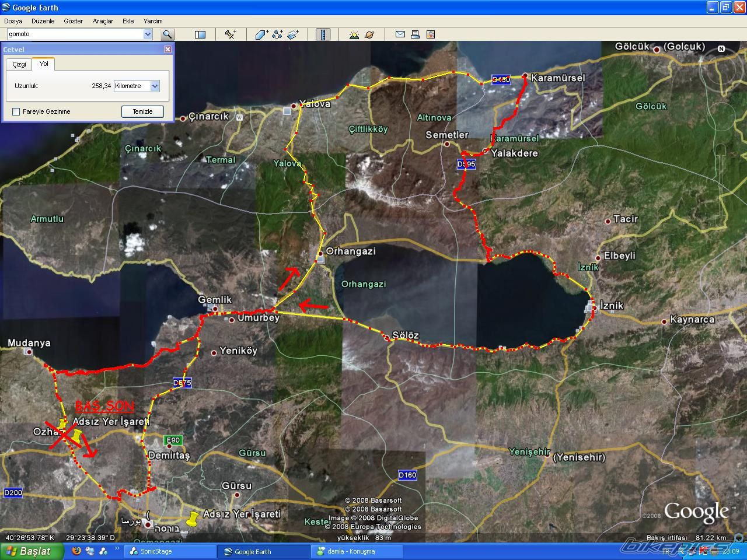Click the Mudanya city label

tap(29, 343)
